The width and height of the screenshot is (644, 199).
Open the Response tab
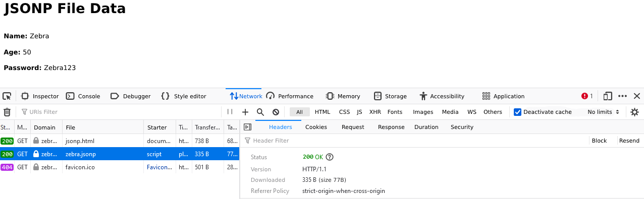tap(391, 127)
